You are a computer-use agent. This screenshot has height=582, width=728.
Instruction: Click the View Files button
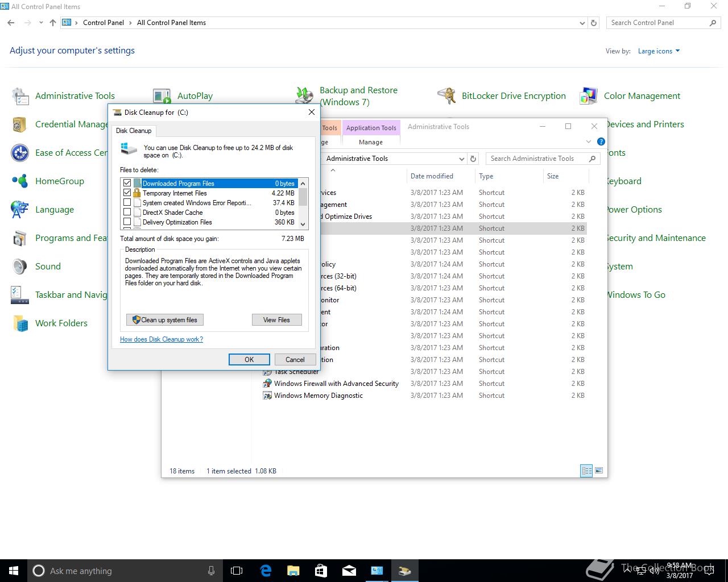(276, 320)
